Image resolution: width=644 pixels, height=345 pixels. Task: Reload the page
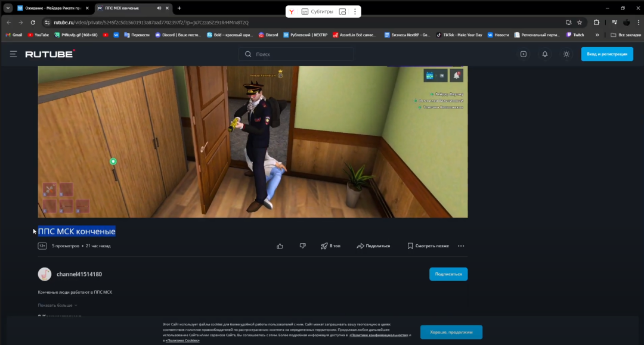(x=33, y=23)
